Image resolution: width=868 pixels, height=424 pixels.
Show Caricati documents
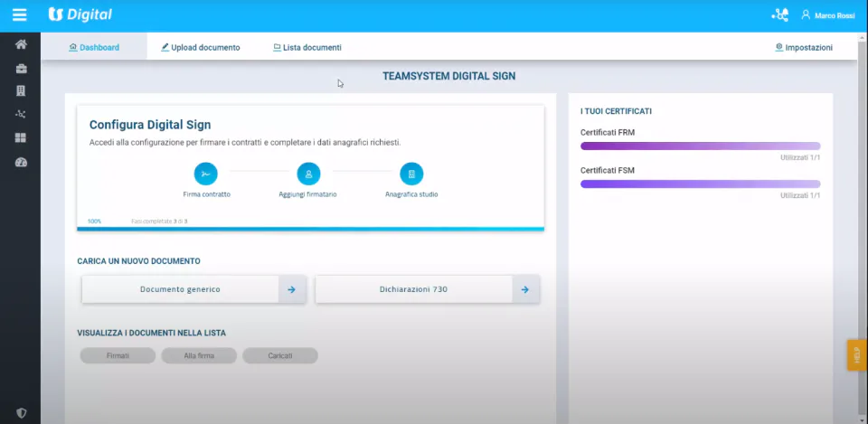pos(280,356)
